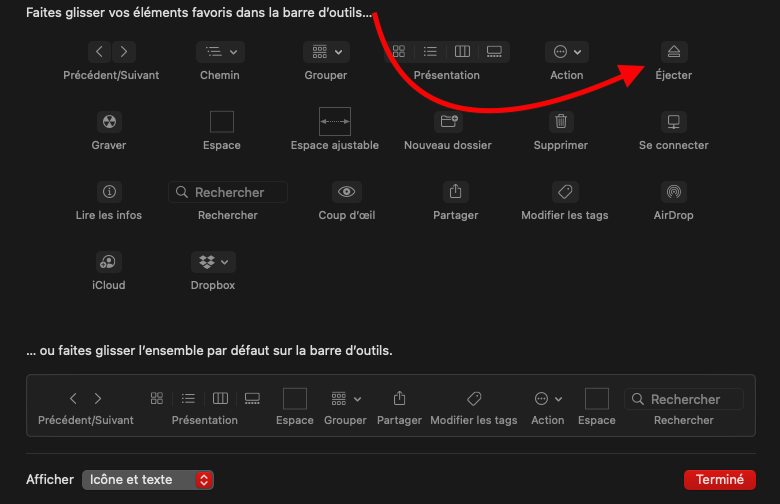Open the Grouper dropdown in the palette
Image resolution: width=780 pixels, height=504 pixels.
pyautogui.click(x=326, y=52)
